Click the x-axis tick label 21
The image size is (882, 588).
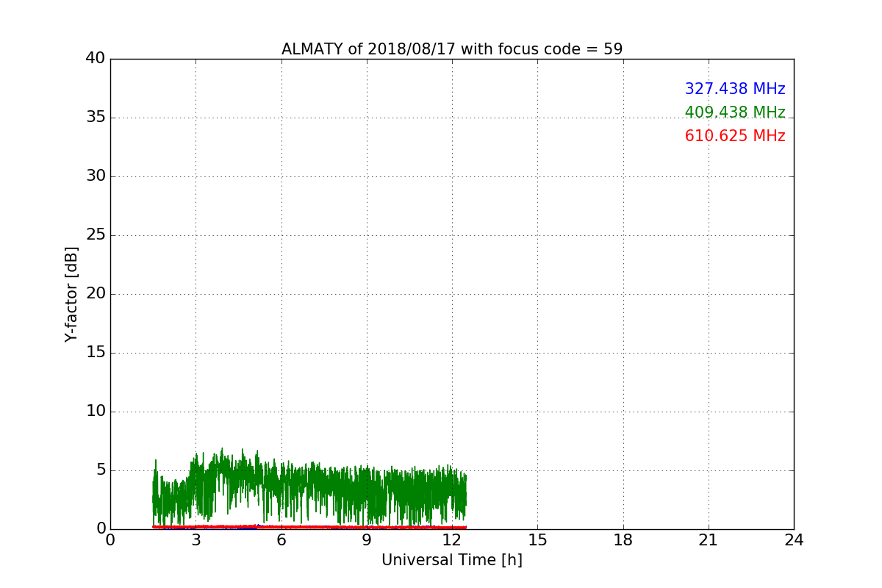click(709, 539)
